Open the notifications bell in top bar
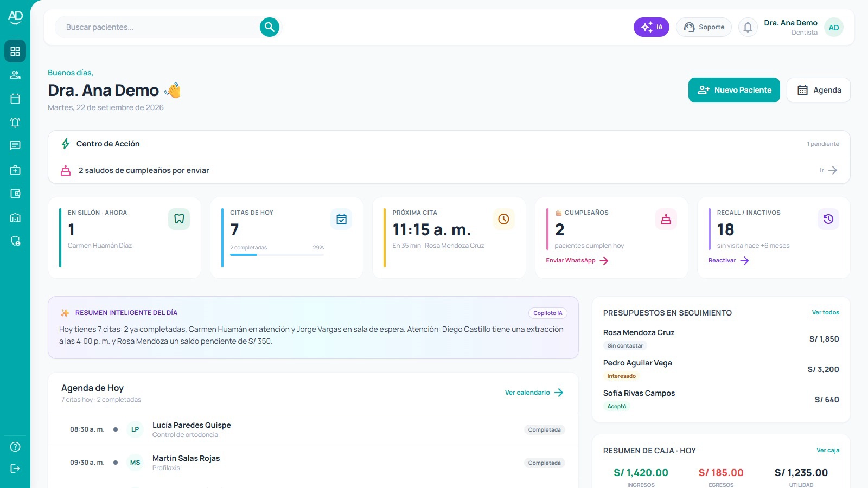 pyautogui.click(x=748, y=27)
